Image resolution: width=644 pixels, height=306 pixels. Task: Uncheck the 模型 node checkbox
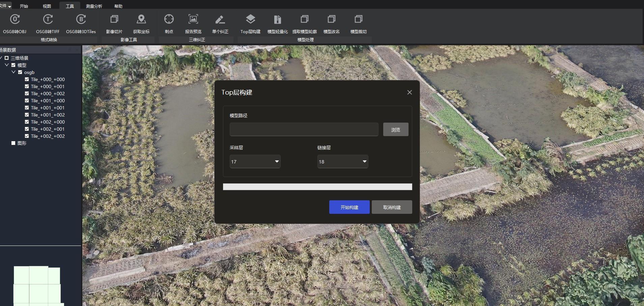coord(13,65)
